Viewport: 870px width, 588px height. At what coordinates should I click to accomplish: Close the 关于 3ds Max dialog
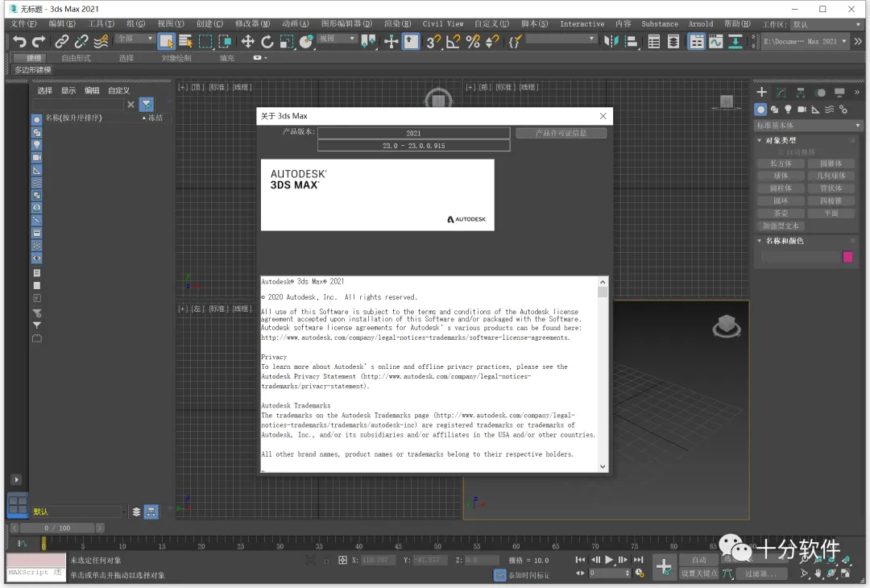(603, 116)
